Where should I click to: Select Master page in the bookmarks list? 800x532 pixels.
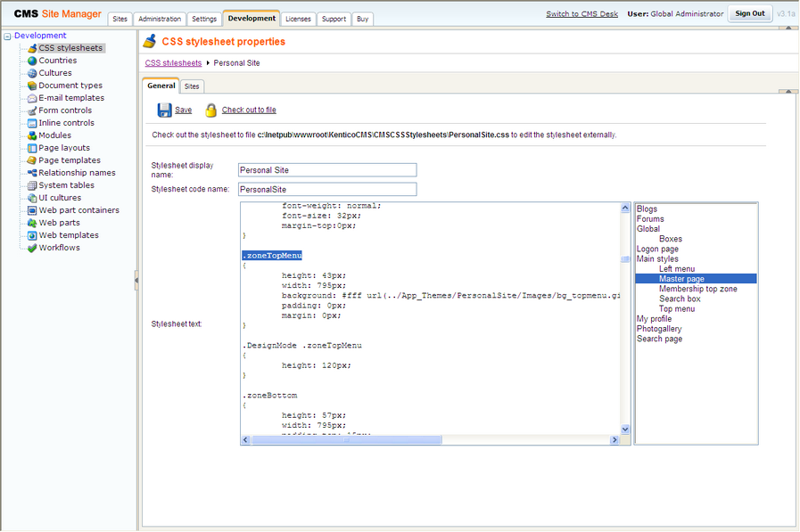[696, 279]
